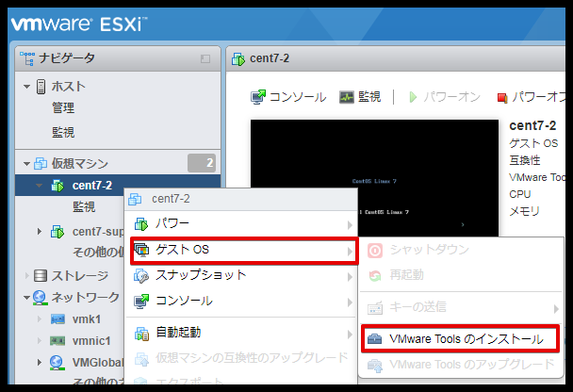The image size is (573, 392).
Task: Click the VMGlobal network icon
Action: click(57, 363)
